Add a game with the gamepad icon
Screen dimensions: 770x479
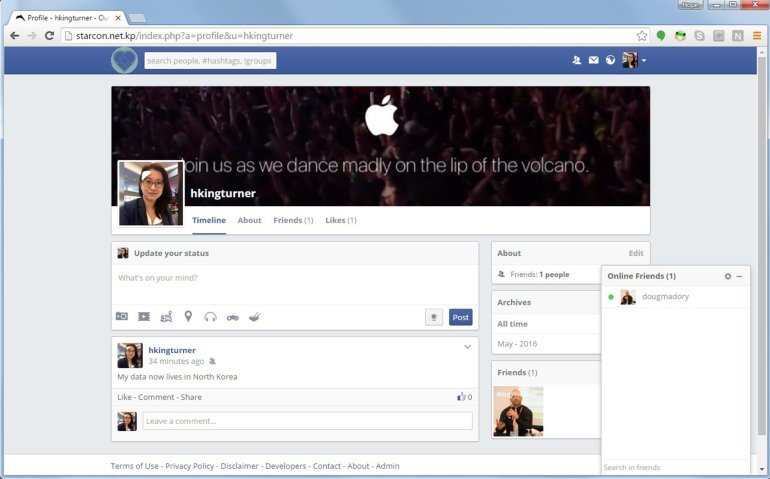click(232, 317)
